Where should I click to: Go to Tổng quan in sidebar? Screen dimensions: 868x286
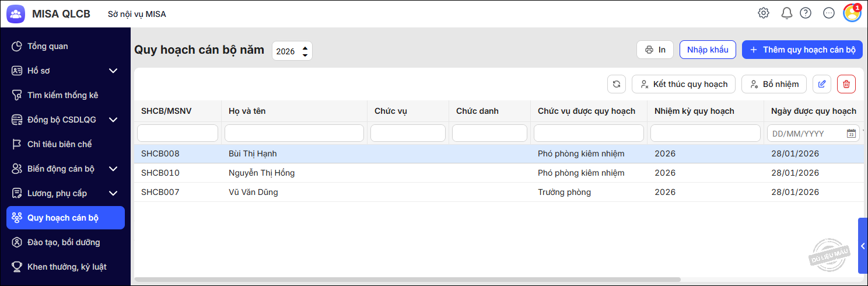coord(48,46)
